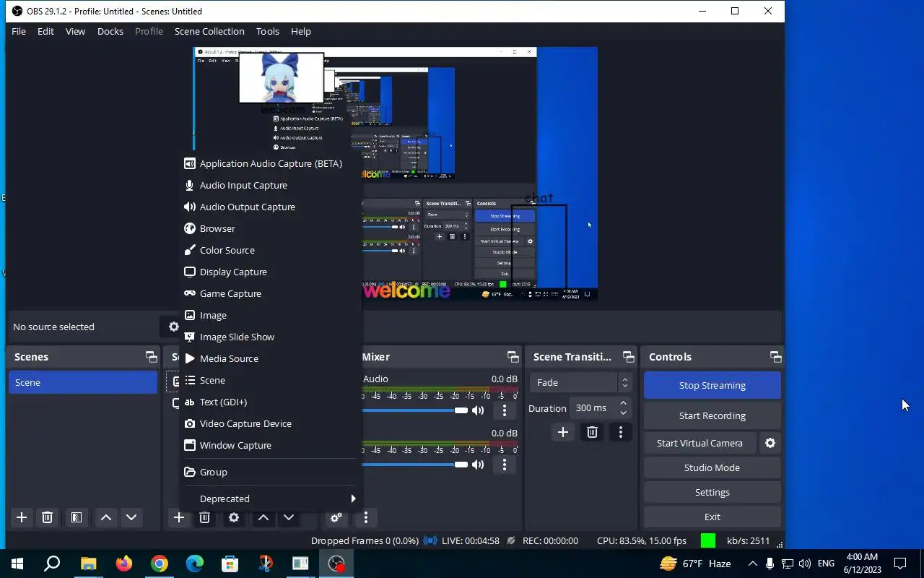Open virtual camera settings gear

tap(770, 443)
